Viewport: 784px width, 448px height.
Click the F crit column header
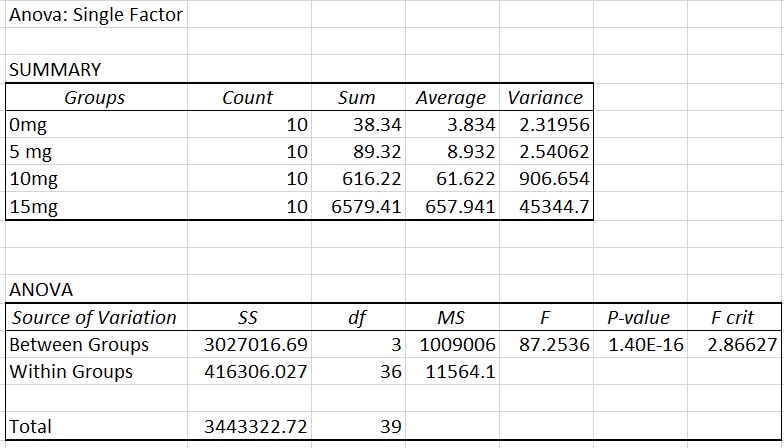coord(732,318)
